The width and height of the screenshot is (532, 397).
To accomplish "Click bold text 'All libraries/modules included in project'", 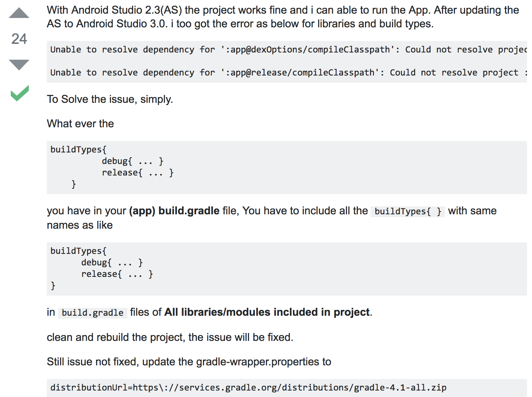I will point(267,312).
